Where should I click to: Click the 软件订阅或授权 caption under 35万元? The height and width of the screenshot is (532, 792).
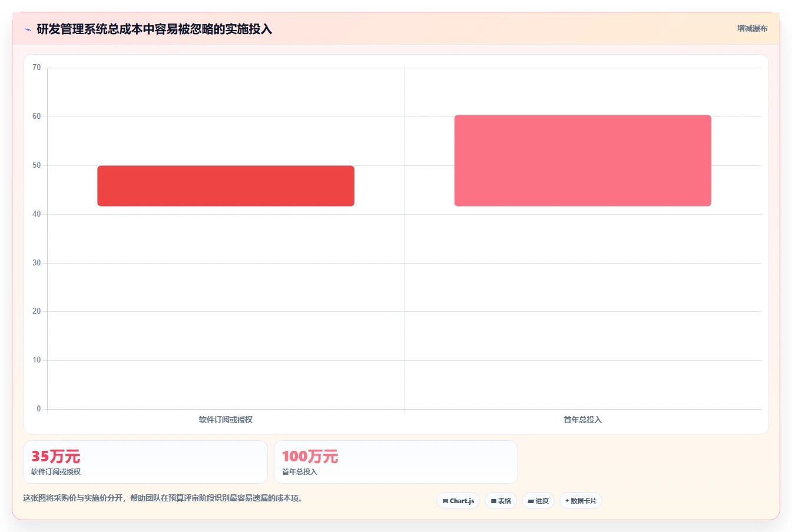(56, 472)
